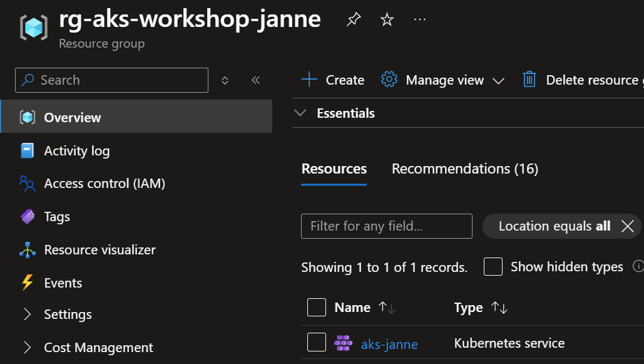Viewport: 644px width, 364px height.
Task: Click the Resource visualizer tree icon
Action: tap(28, 249)
